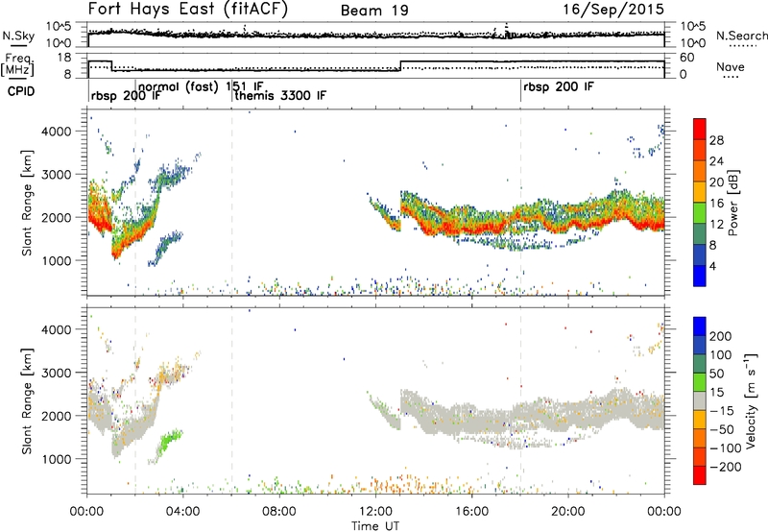Click the 'Fort Hays East (fitACF)' title
This screenshot has width=768, height=532.
(188, 10)
